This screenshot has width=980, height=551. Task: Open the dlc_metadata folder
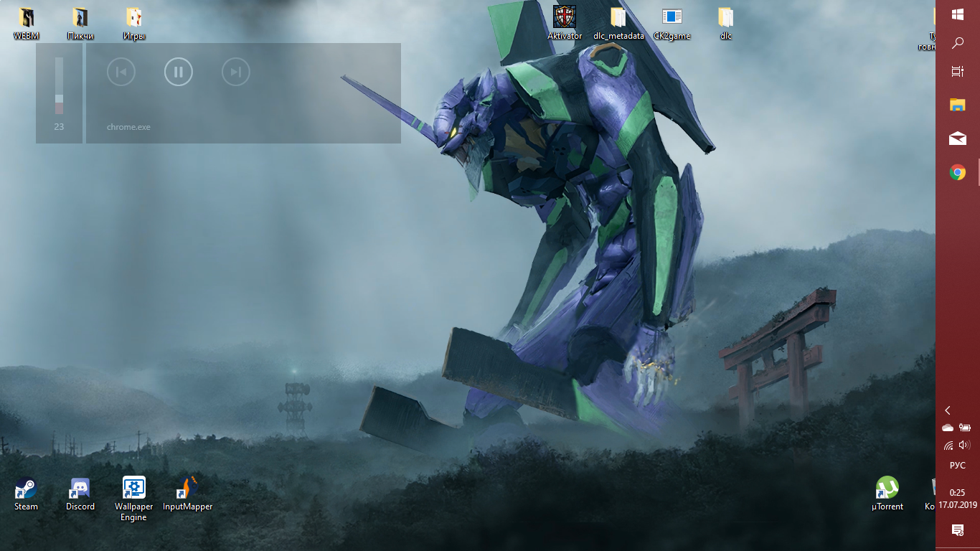[618, 23]
